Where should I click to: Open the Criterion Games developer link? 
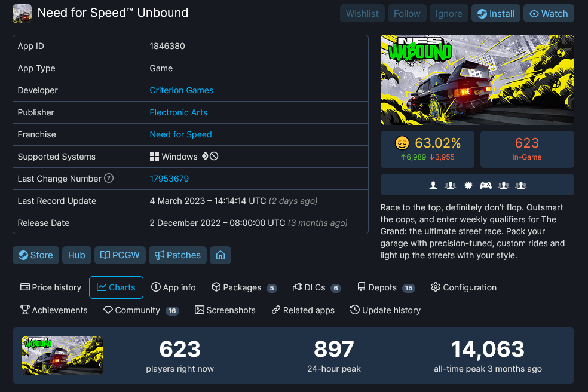182,90
